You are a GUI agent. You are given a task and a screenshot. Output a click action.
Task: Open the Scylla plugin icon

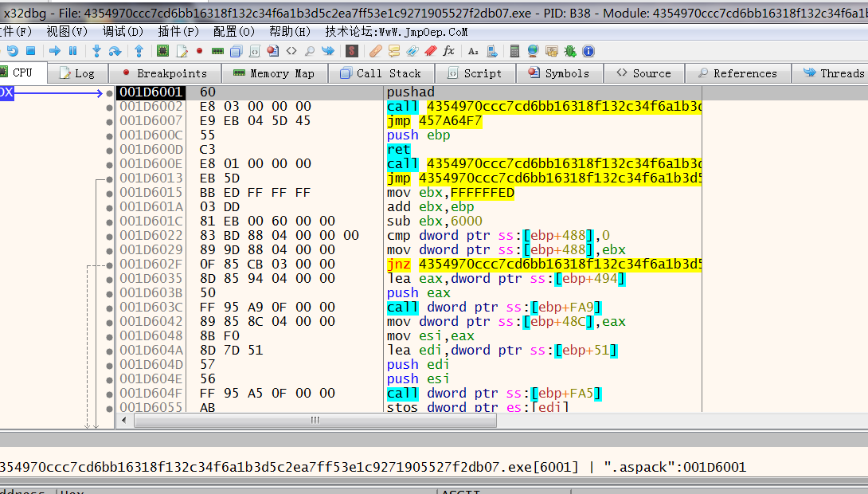(x=351, y=51)
